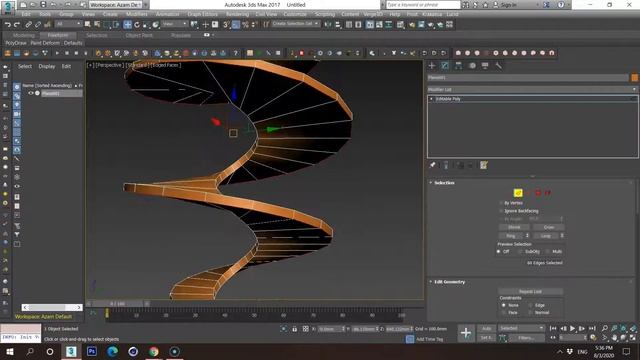Screen dimensions: 640x360
Task: Open Photoshop from the taskbar
Action: pos(92,351)
